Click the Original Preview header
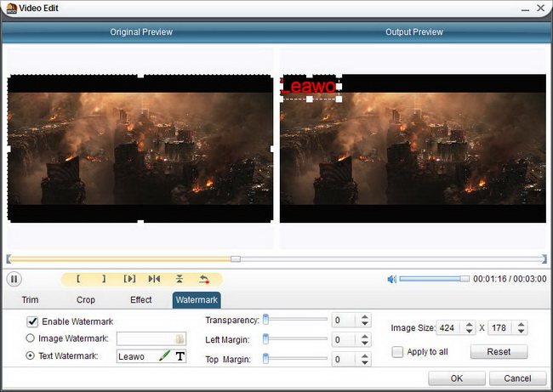The height and width of the screenshot is (392, 553). point(141,32)
